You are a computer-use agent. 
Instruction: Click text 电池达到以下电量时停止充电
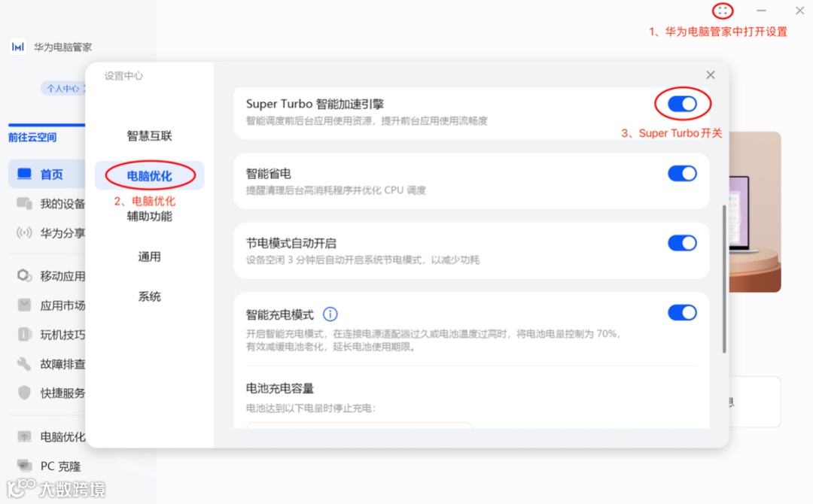click(x=311, y=408)
